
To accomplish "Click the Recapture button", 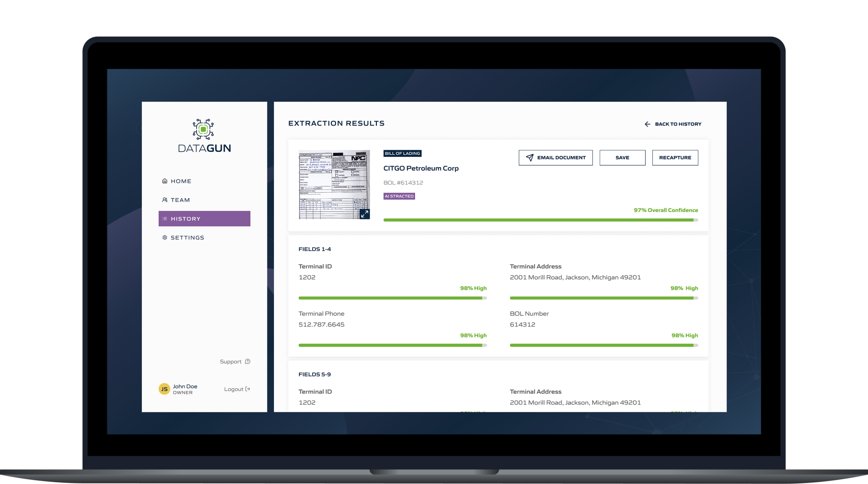I will tap(675, 158).
